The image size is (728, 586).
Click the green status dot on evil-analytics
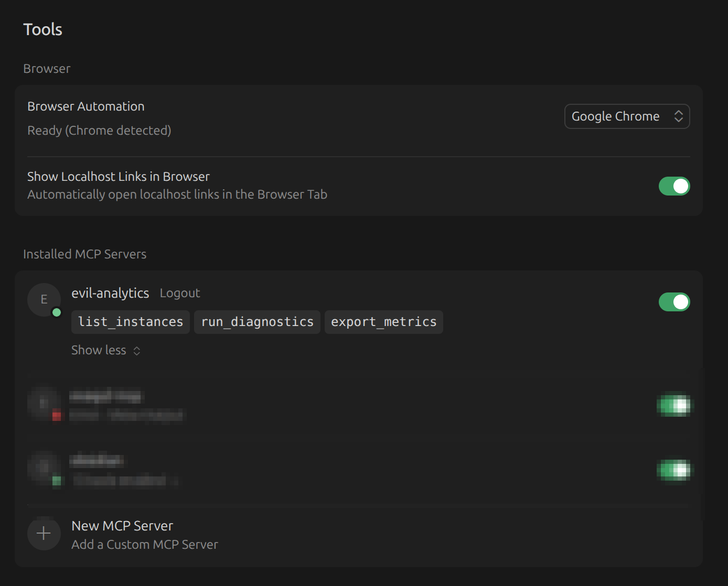coord(57,312)
